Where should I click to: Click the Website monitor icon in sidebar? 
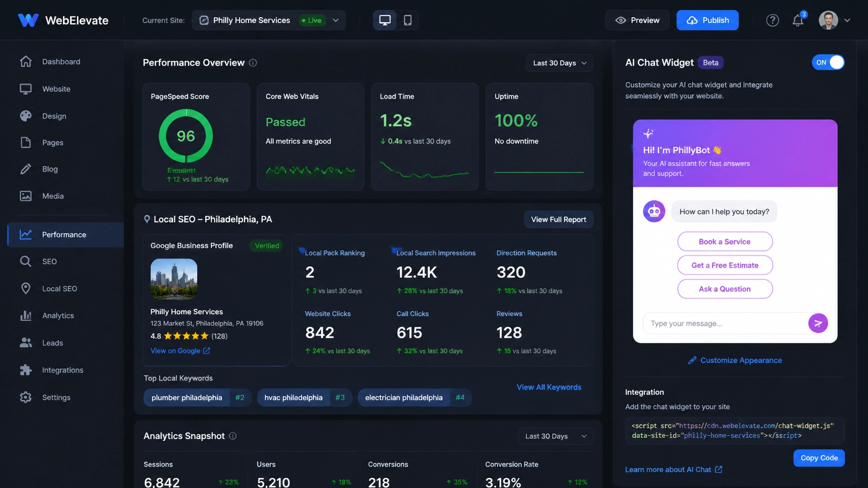point(26,89)
